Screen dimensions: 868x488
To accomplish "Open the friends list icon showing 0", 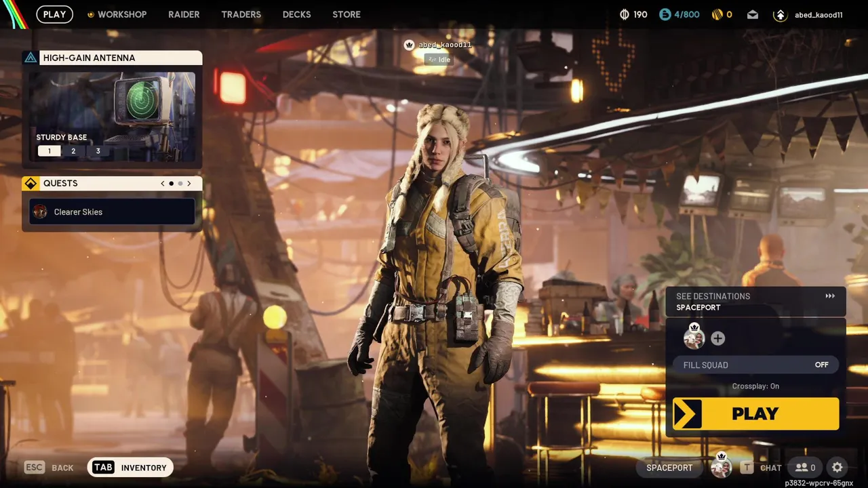I will (806, 468).
